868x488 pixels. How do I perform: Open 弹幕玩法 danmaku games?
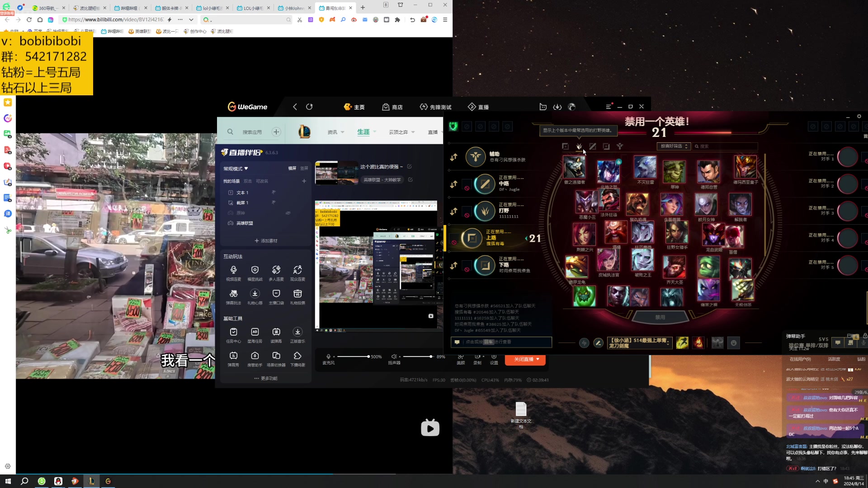pyautogui.click(x=233, y=297)
